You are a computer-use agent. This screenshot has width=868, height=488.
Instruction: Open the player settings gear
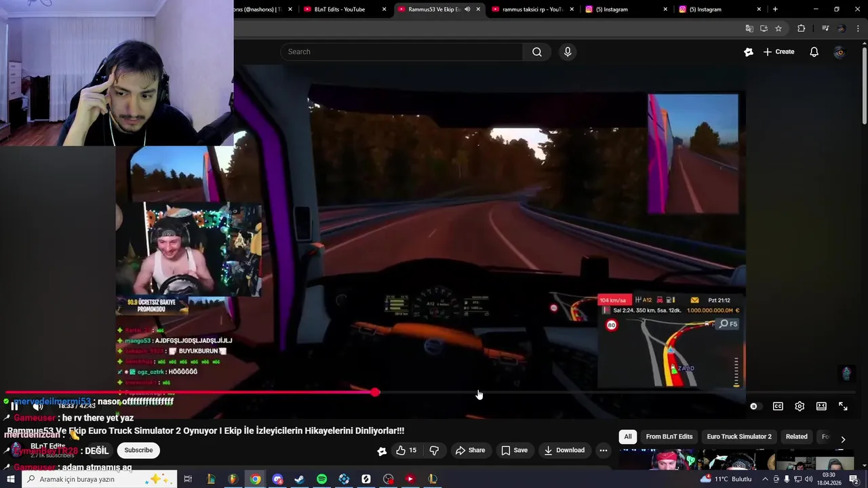800,407
